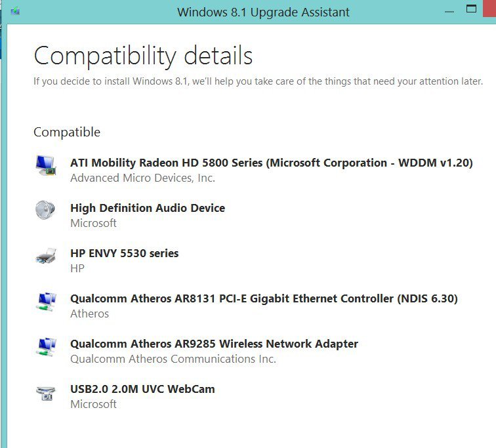Click the Compatible section heading
Screen dimensions: 496x448
67,132
